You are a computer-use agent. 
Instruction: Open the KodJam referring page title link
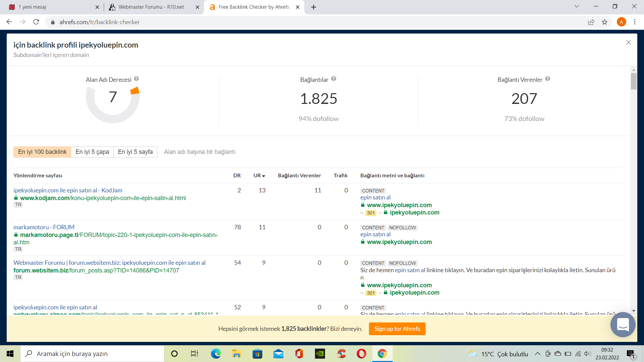[x=68, y=190]
